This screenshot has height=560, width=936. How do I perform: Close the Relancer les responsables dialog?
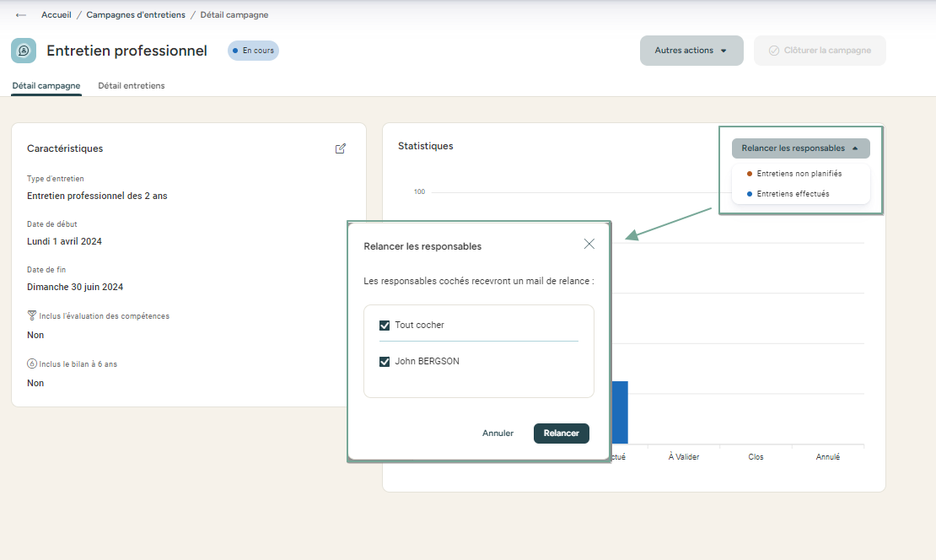pyautogui.click(x=589, y=244)
